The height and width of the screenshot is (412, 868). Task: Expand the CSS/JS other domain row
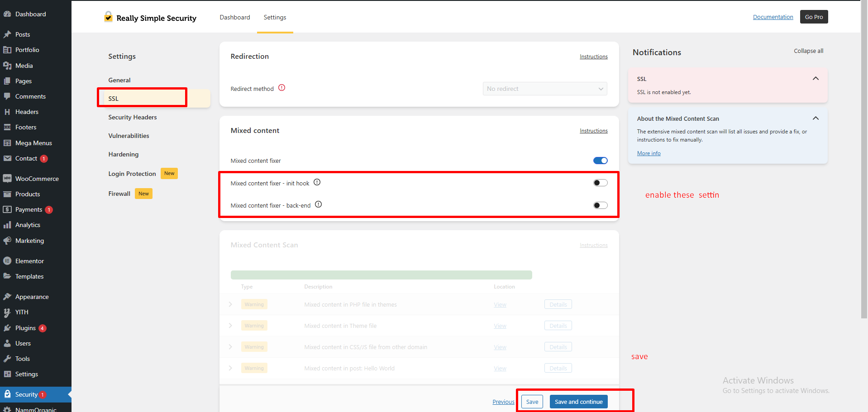point(230,347)
